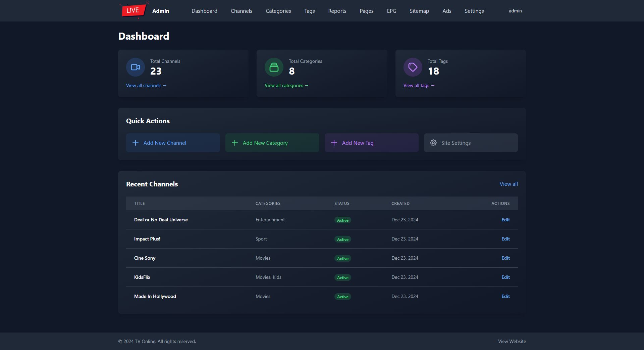Image resolution: width=644 pixels, height=350 pixels.
Task: Click the LIVE logo in header
Action: 133,10
